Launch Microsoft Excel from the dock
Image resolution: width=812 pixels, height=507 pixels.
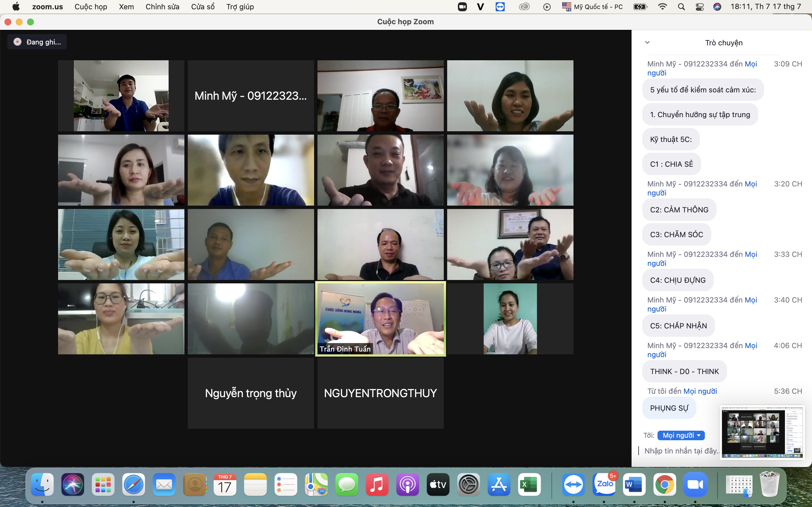click(x=529, y=484)
